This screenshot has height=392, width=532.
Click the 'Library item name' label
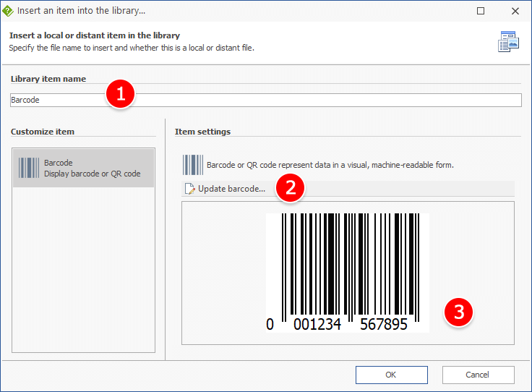pos(48,79)
